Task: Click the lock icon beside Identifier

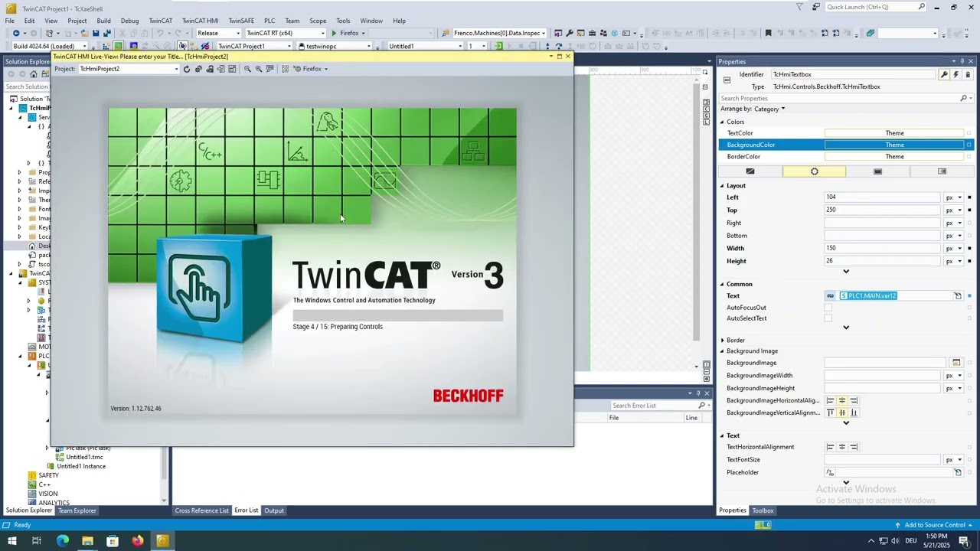Action: point(968,74)
